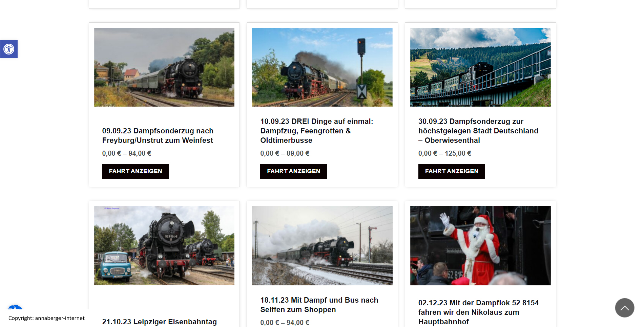The width and height of the screenshot is (644, 327).
Task: Open the Santa Claus Nikolaus photo
Action: tap(480, 245)
